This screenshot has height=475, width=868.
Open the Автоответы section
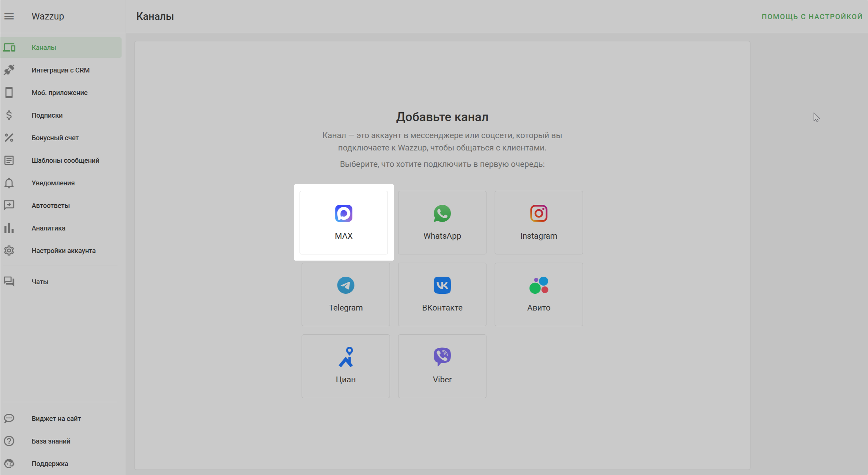[61, 206]
